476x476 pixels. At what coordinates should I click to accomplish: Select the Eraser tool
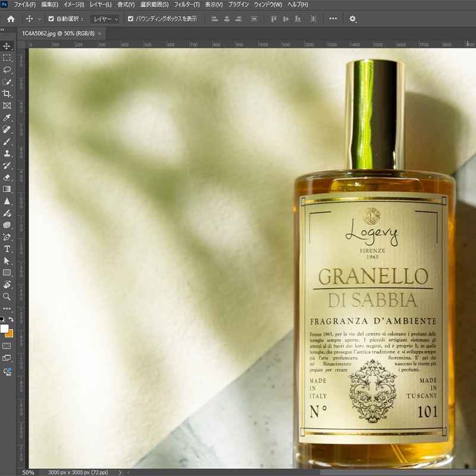point(7,177)
